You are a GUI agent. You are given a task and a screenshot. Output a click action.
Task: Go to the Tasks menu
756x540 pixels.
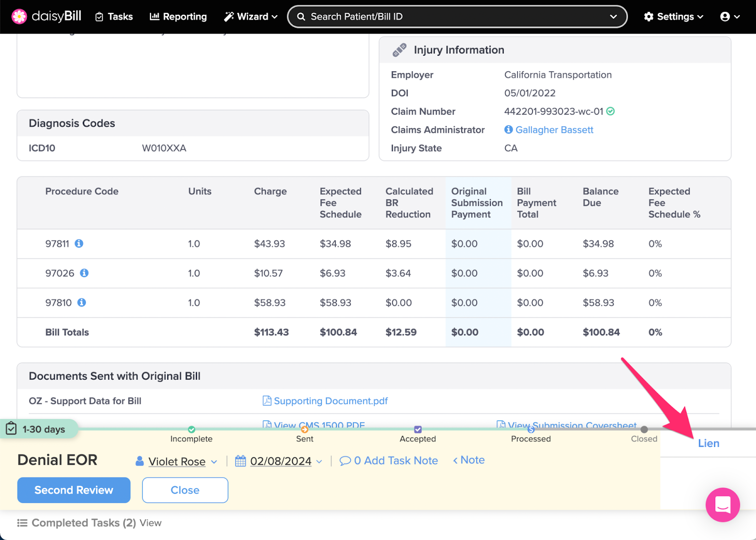[114, 17]
